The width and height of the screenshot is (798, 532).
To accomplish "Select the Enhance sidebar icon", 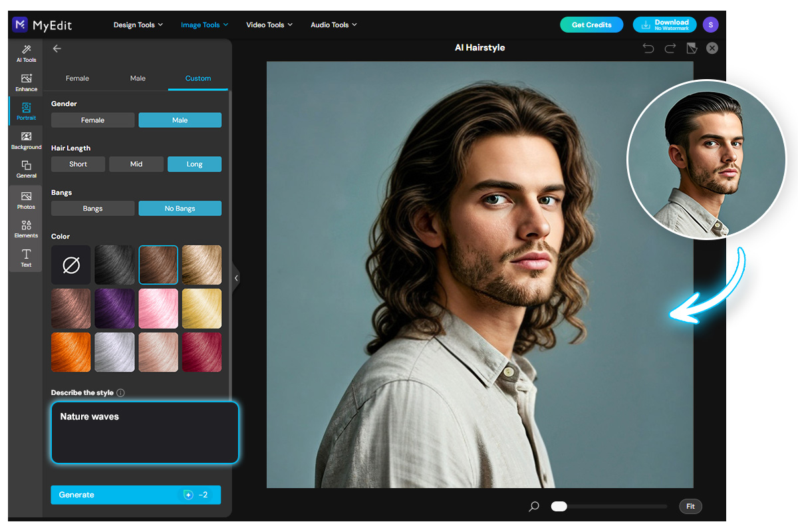I will pos(25,82).
